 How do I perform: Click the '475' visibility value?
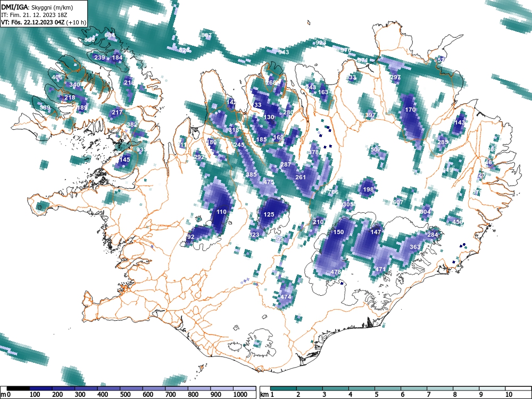pyautogui.click(x=269, y=182)
